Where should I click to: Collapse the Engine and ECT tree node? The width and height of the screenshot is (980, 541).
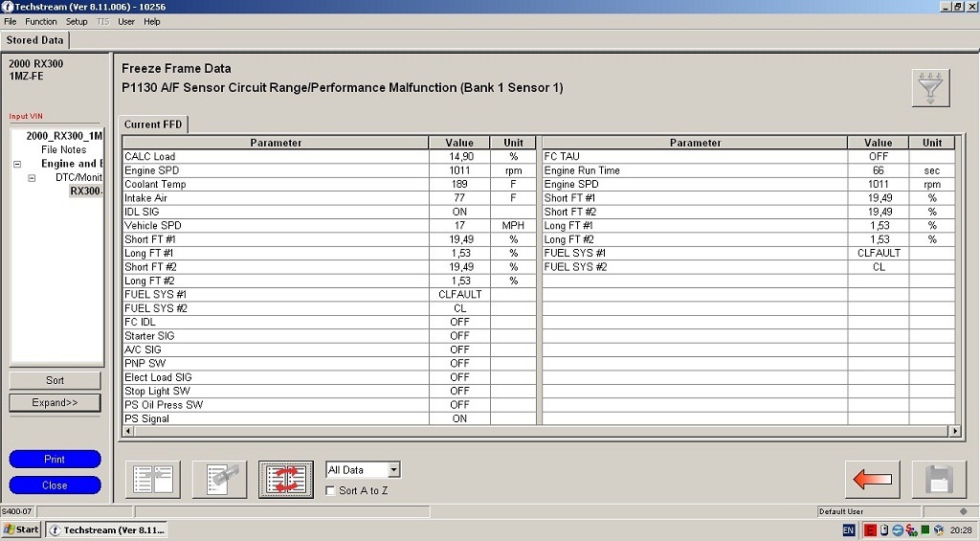[x=17, y=164]
